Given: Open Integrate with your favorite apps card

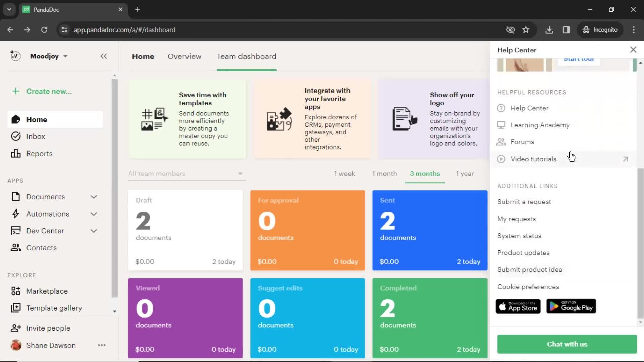Looking at the screenshot, I should click(x=312, y=119).
